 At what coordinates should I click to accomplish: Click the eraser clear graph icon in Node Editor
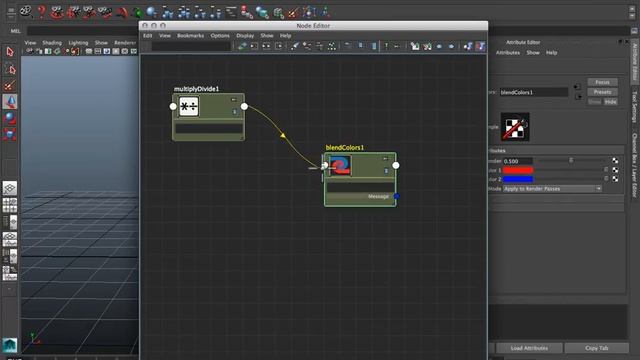pos(242,46)
